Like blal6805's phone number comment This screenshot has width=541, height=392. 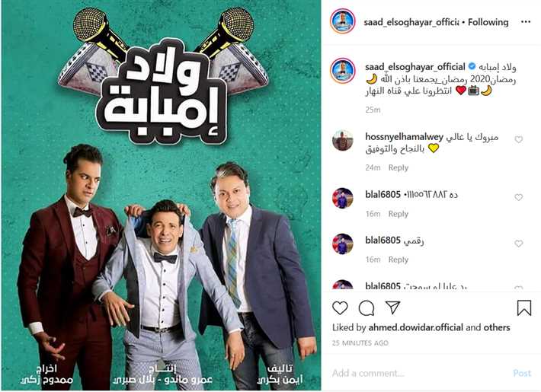coord(519,197)
